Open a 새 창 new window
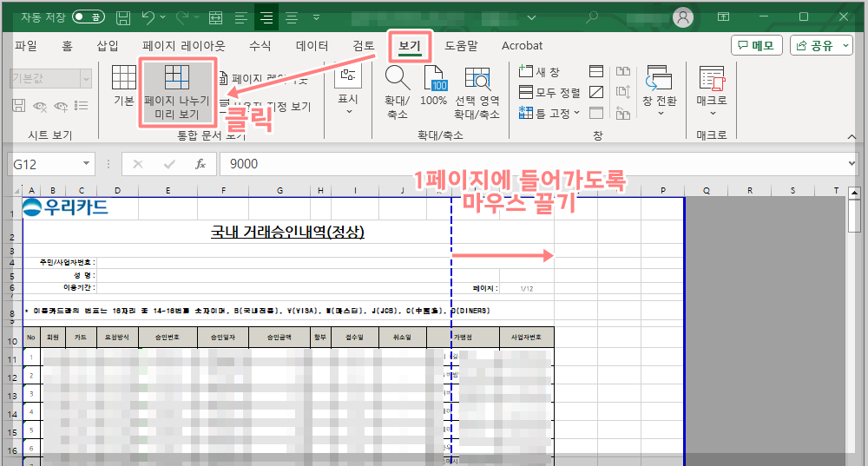868x466 pixels. 539,71
